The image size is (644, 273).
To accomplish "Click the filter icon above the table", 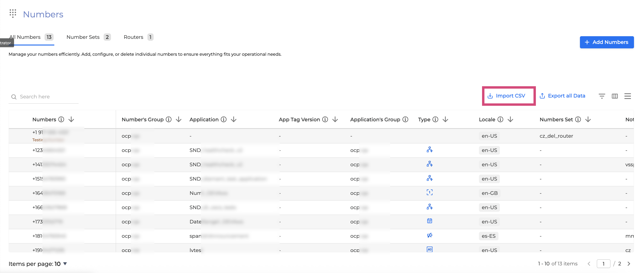I will (x=602, y=96).
